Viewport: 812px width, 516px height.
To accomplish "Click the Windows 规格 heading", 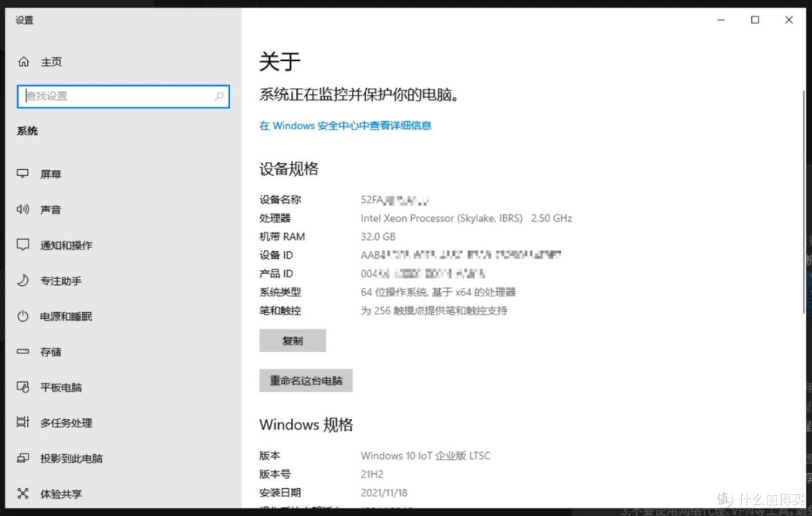I will pos(306,425).
